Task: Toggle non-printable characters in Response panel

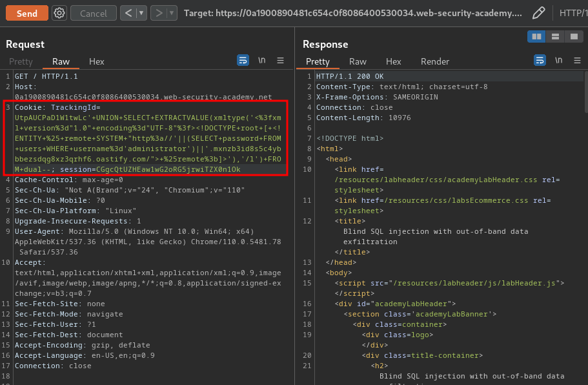Action: [559, 60]
